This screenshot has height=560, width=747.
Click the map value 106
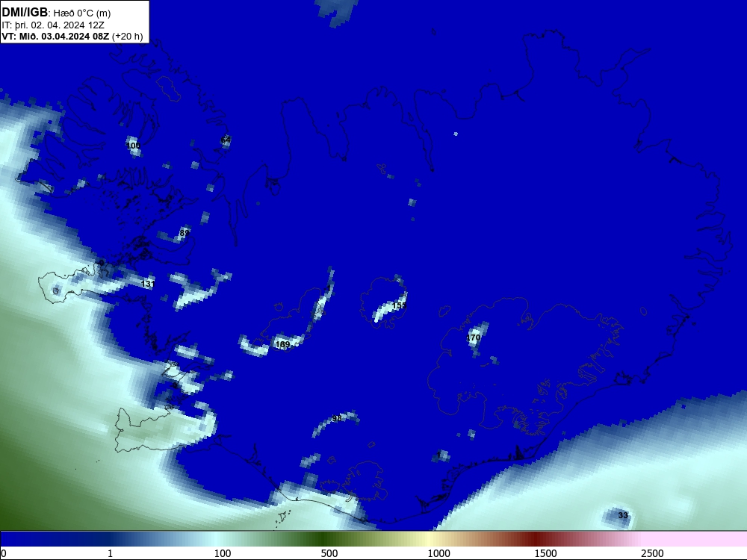click(x=134, y=146)
